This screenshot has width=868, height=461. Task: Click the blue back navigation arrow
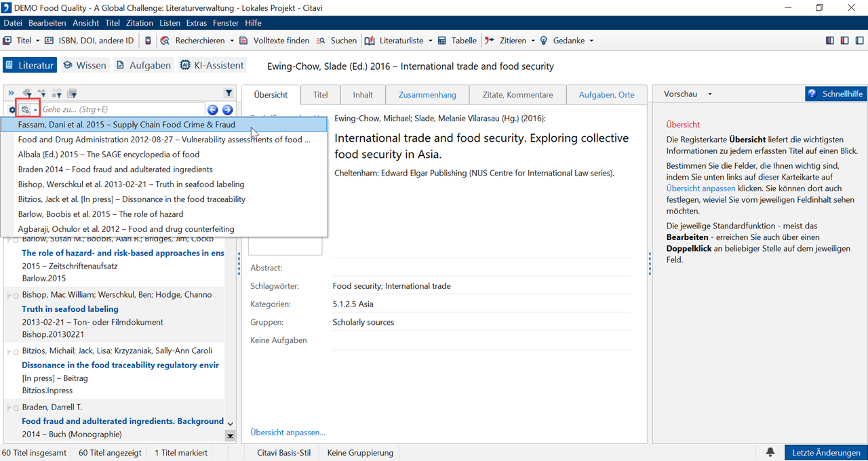pos(213,110)
